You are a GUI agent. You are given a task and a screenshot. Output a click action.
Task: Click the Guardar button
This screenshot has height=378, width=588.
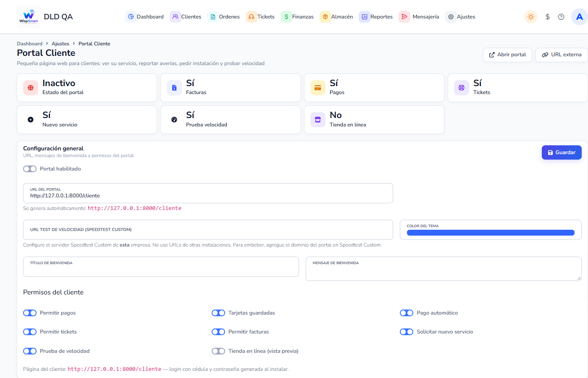click(x=562, y=152)
